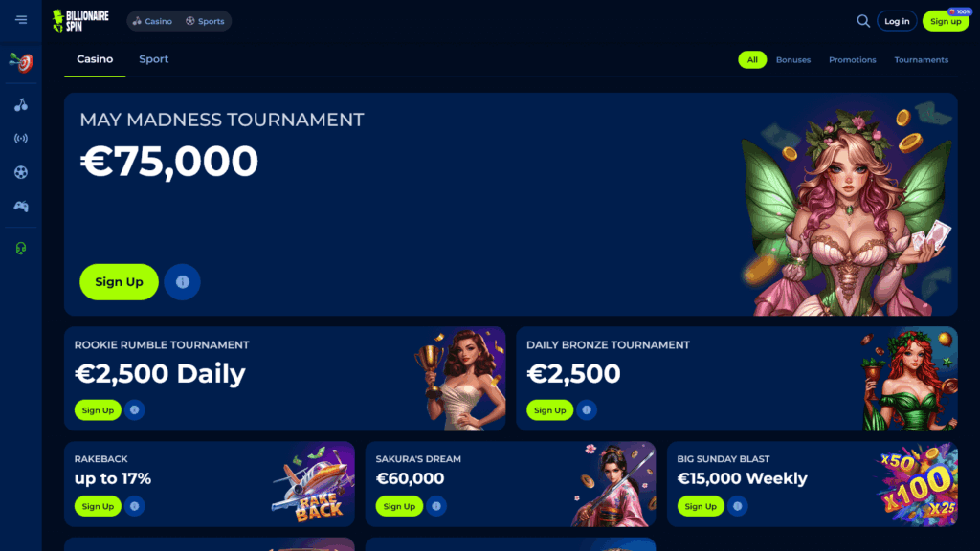Select the All filter pill
This screenshot has height=551, width=980.
click(x=752, y=60)
